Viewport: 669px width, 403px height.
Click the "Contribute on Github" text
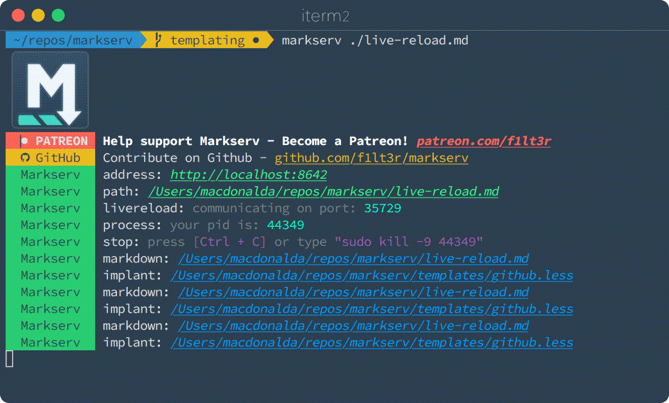[177, 158]
